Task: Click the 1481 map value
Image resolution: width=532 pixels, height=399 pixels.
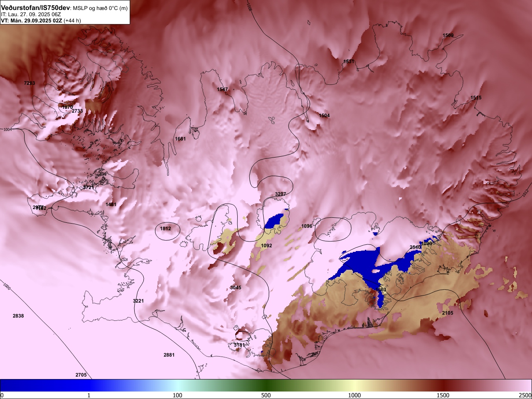Action: (111, 204)
